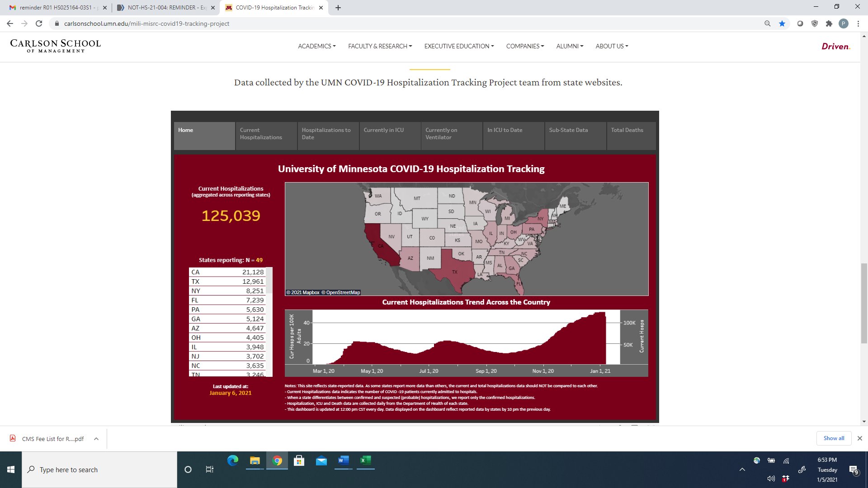868x488 pixels.
Task: Open Microsoft Word from the taskbar
Action: (344, 461)
